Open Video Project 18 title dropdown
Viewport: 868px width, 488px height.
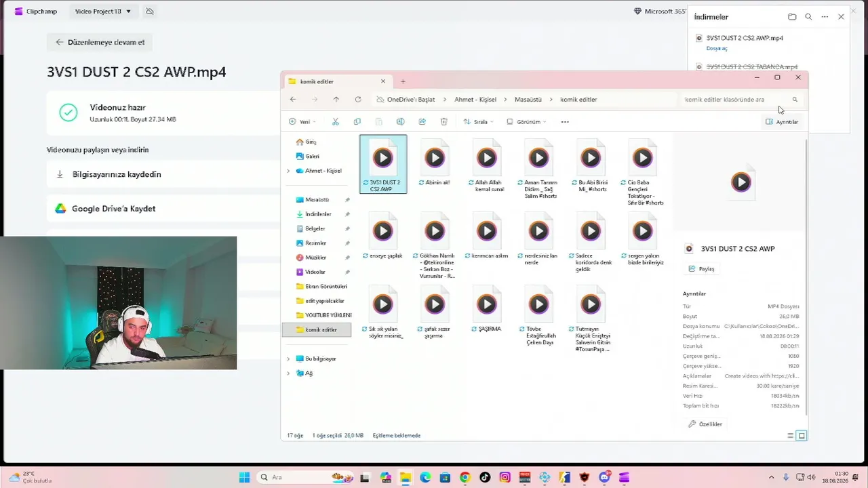103,12
